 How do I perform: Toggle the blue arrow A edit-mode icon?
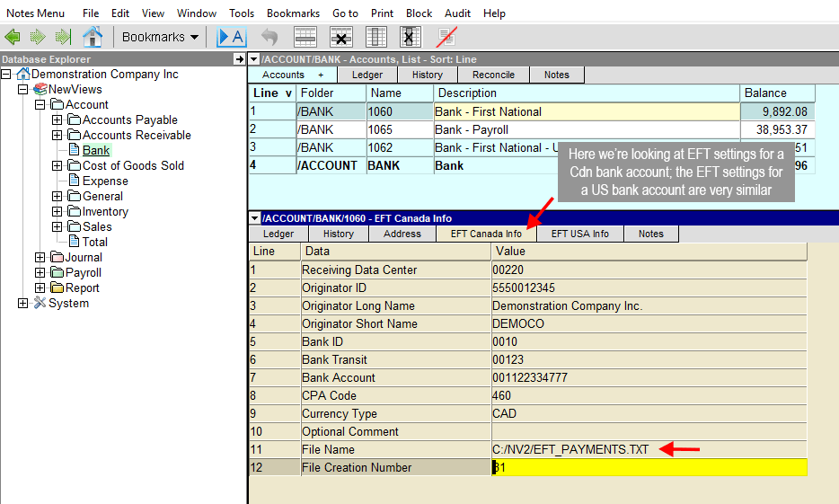pos(231,37)
